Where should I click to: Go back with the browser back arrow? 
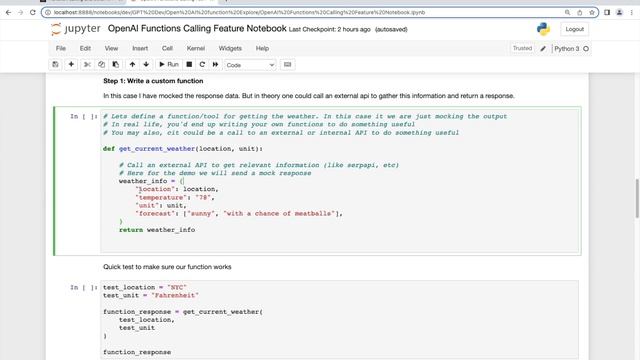(9, 12)
